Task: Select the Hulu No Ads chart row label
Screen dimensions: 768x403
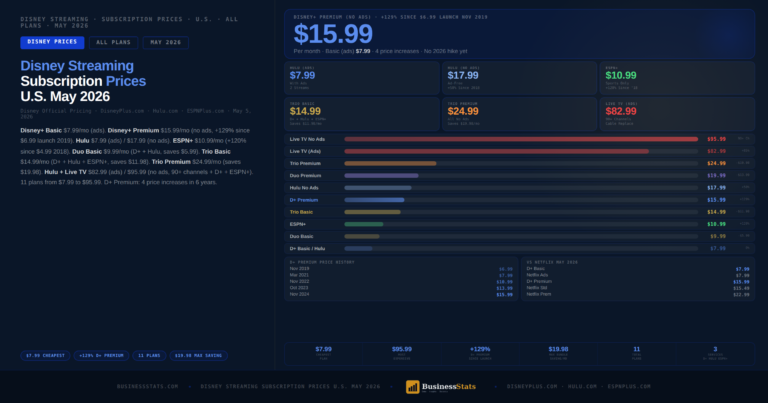Action: click(304, 188)
